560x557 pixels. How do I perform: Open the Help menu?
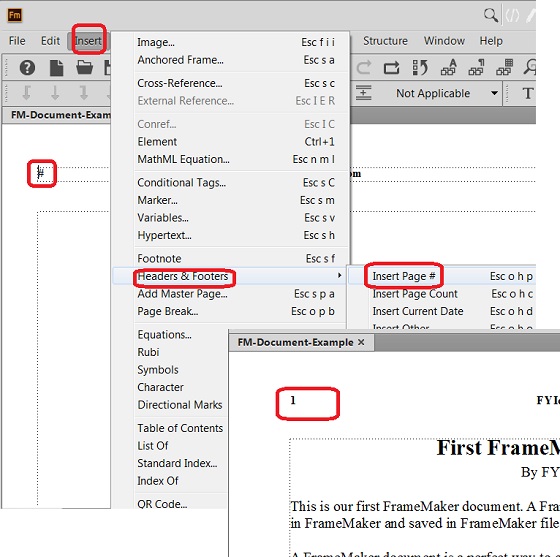(491, 41)
